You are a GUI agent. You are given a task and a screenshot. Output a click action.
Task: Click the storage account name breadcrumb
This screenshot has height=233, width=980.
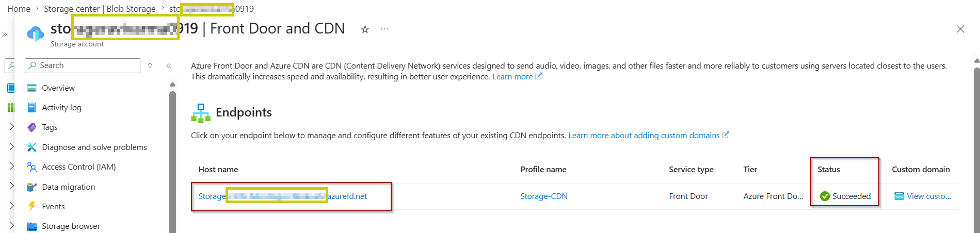(212, 9)
